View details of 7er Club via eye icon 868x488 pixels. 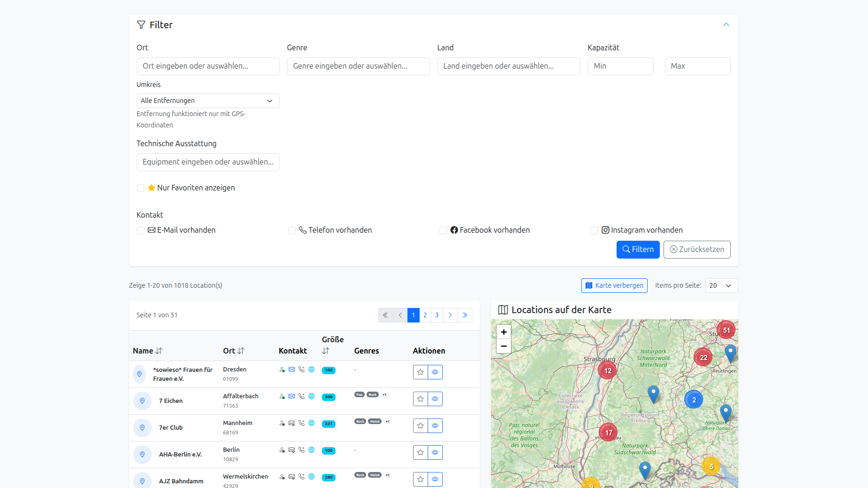coord(435,426)
